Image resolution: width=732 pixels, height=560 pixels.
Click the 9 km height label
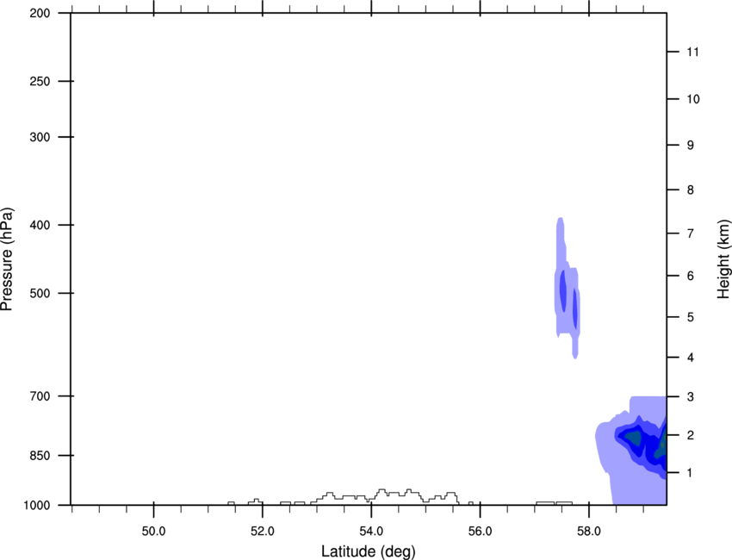point(691,146)
